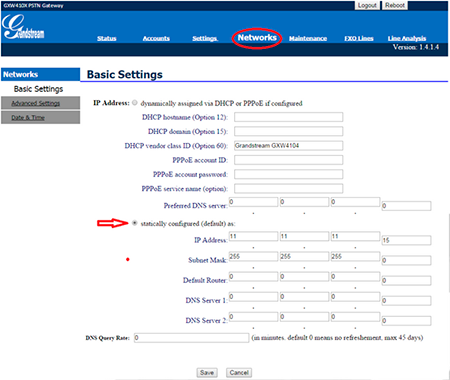Viewport: 450px width, 380px height.
Task: Click second octet of Subnet Mask
Action: (304, 257)
